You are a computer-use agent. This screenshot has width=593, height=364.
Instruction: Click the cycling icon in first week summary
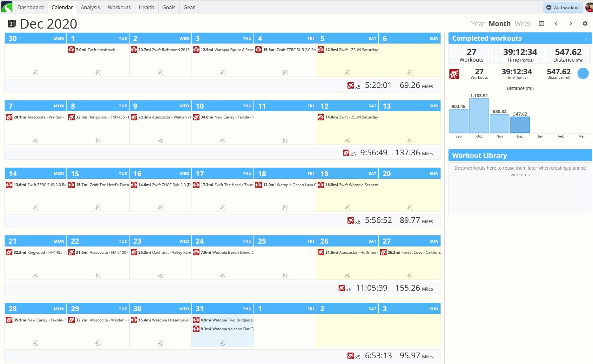pyautogui.click(x=351, y=85)
